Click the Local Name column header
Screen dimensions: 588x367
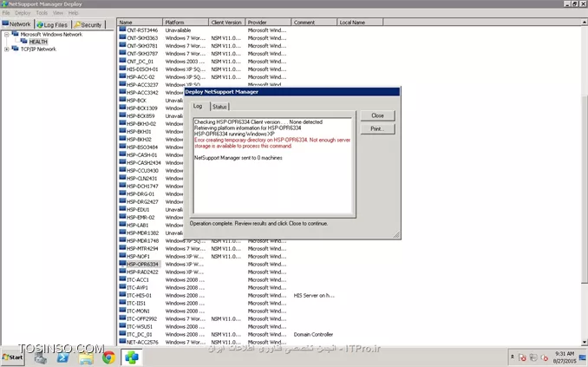(x=360, y=23)
